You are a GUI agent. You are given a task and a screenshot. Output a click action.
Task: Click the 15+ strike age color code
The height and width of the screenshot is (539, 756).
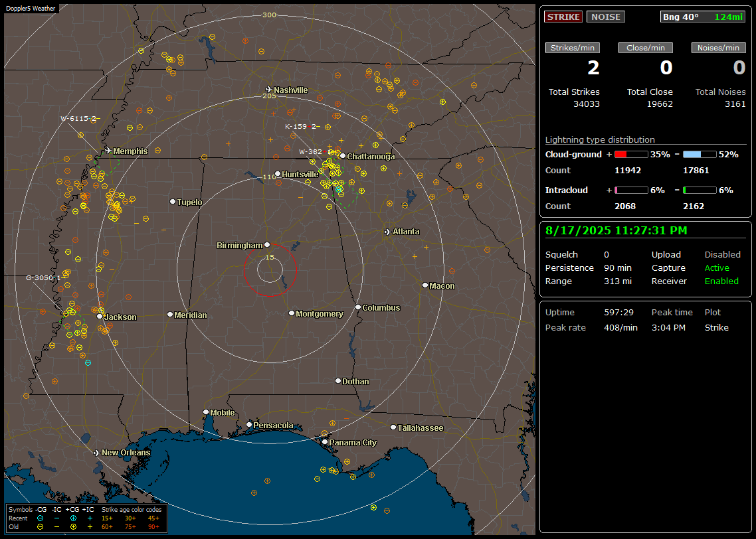107,518
